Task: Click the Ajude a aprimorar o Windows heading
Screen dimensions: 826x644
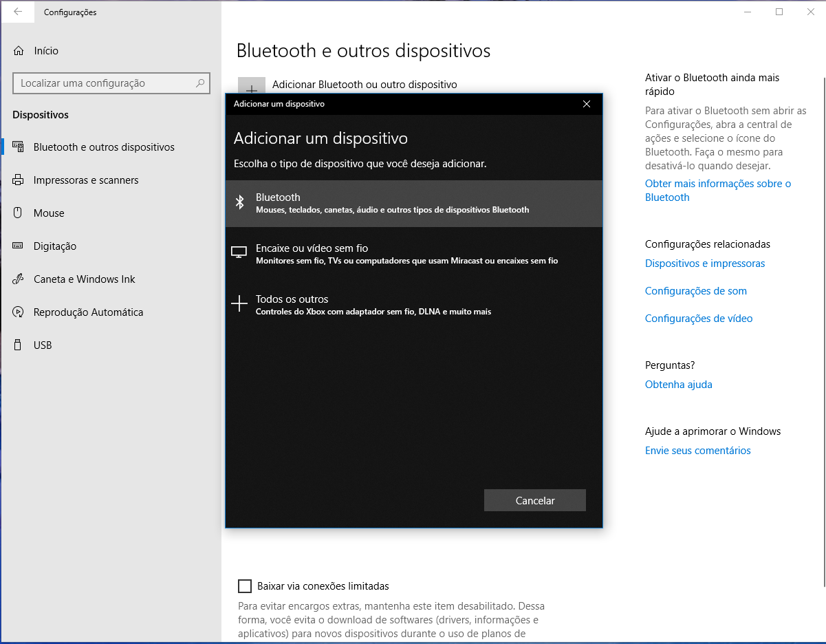Action: [713, 431]
